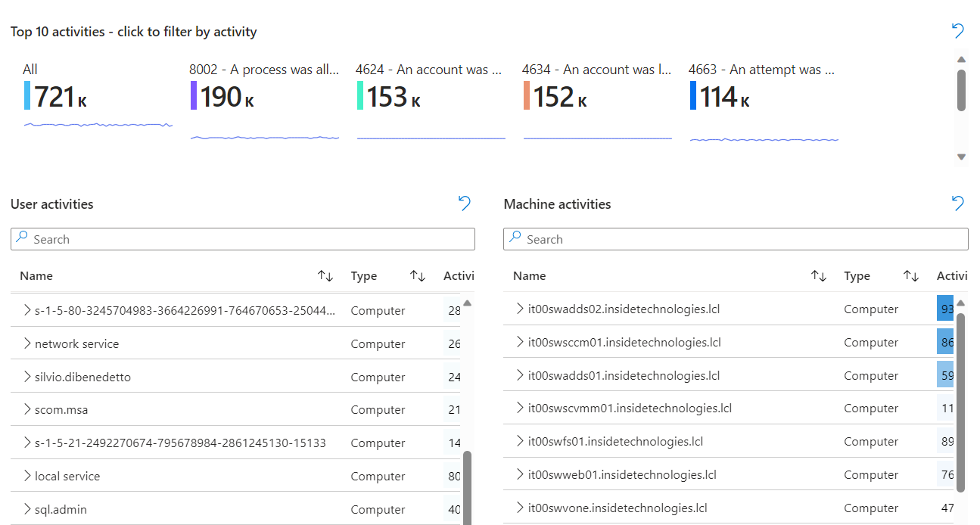Filter by activity 8002 process tile
The width and height of the screenshot is (980, 525).
point(263,96)
